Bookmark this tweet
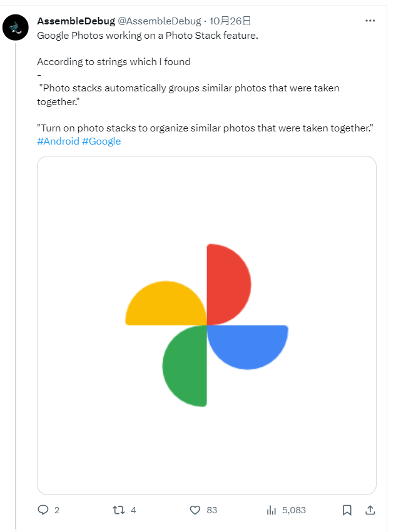Image resolution: width=406 pixels, height=532 pixels. click(347, 510)
